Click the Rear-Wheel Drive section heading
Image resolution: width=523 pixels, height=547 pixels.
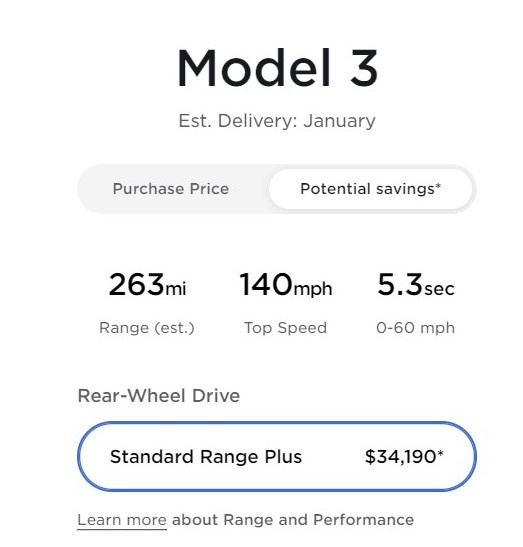click(159, 396)
